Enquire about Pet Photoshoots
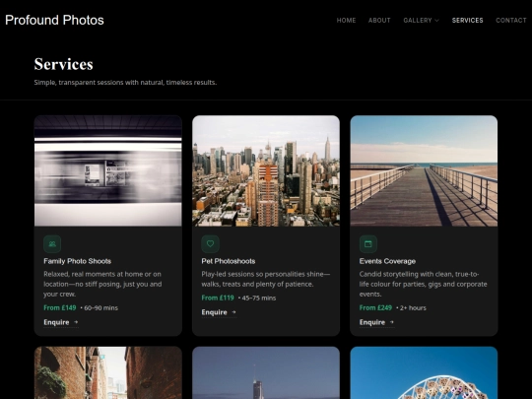The image size is (532, 399). [219, 312]
